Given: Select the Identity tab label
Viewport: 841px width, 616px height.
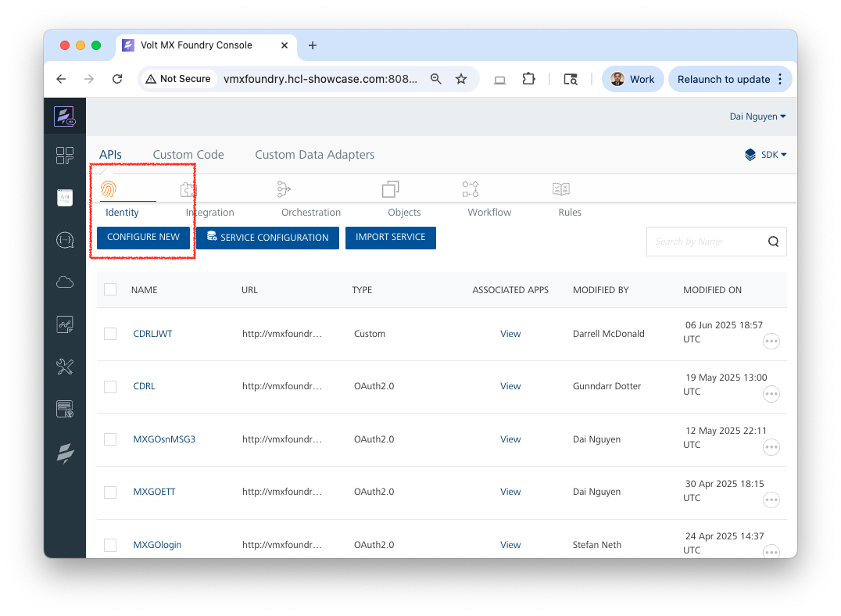Looking at the screenshot, I should click(122, 213).
